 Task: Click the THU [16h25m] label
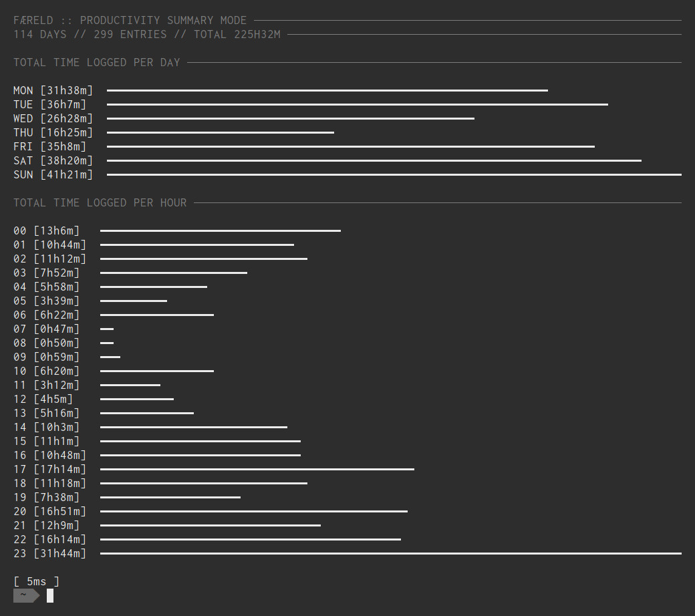(x=53, y=132)
